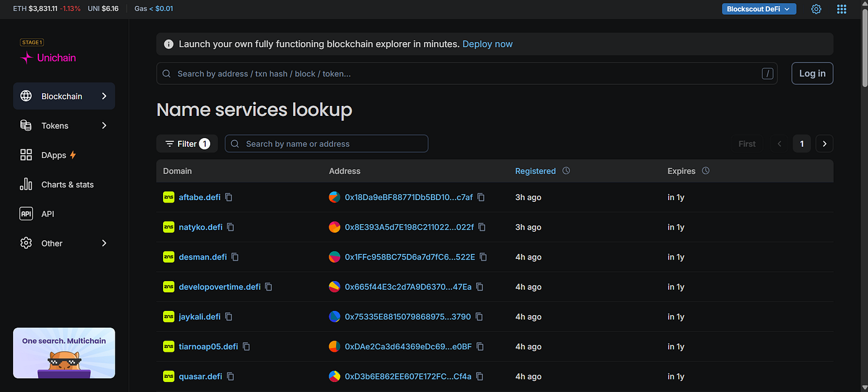This screenshot has height=392, width=868.
Task: Open the aftabe.defi domain link
Action: pos(199,197)
